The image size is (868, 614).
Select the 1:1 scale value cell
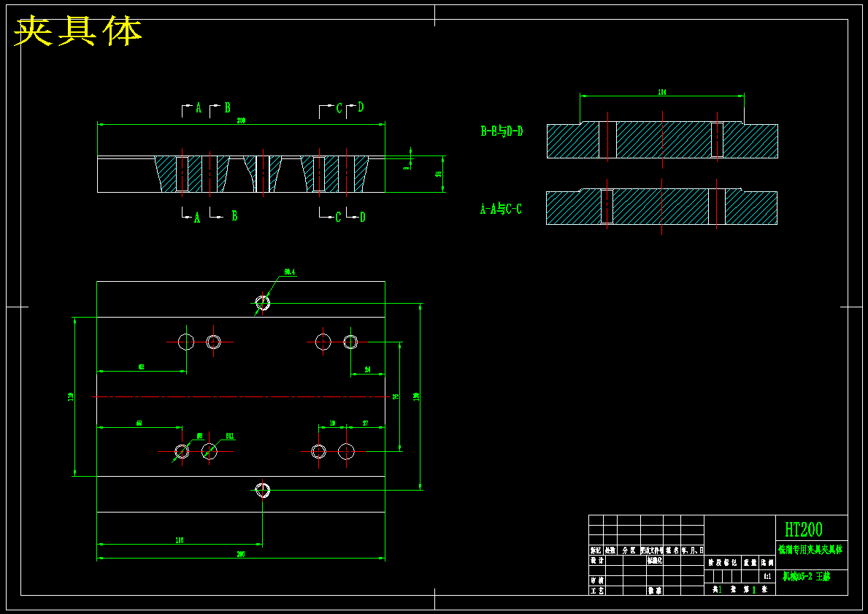tap(767, 576)
